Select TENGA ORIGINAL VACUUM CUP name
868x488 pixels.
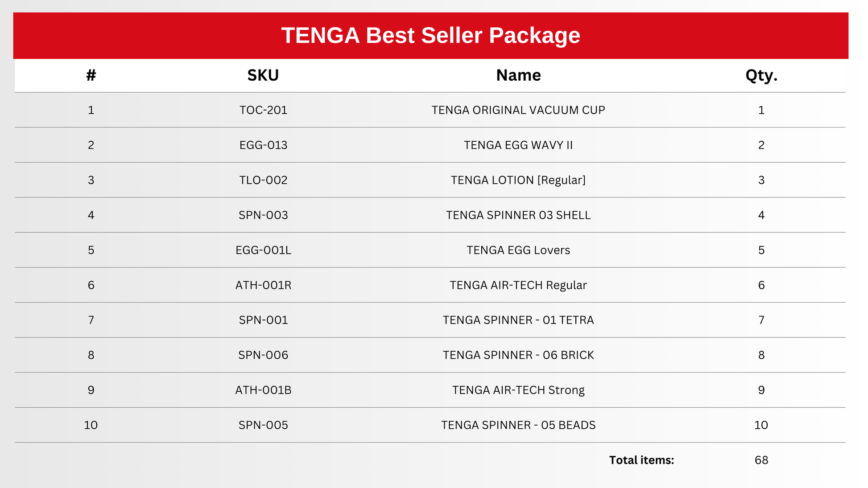point(518,110)
